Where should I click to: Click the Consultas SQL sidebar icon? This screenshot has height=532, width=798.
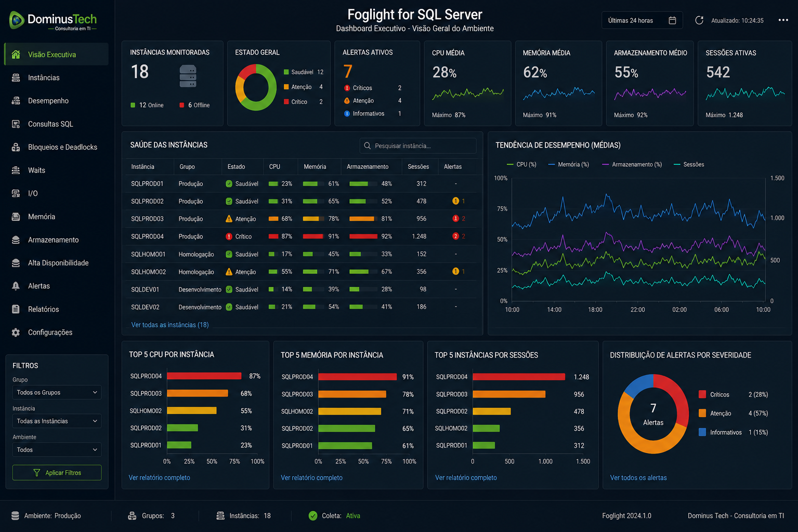click(x=16, y=124)
